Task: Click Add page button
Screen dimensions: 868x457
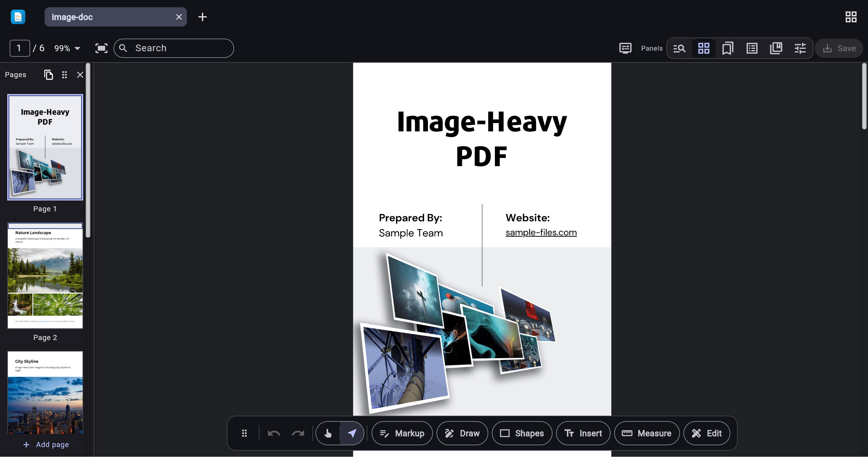Action: 46,445
